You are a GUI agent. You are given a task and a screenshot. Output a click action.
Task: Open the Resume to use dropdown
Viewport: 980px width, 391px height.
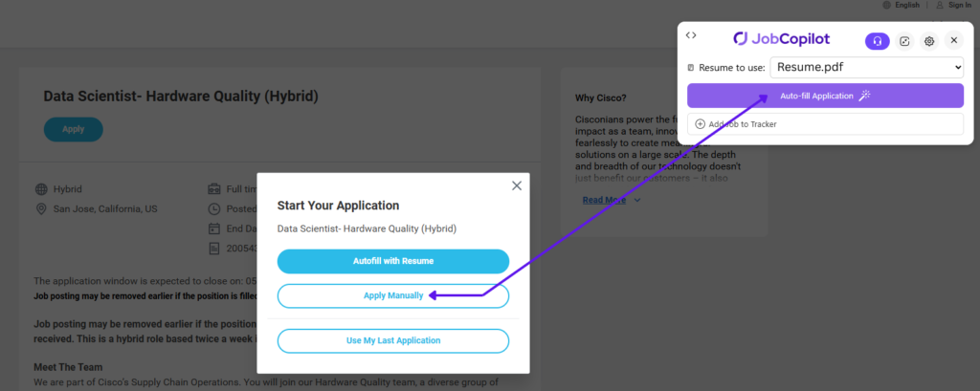(866, 68)
